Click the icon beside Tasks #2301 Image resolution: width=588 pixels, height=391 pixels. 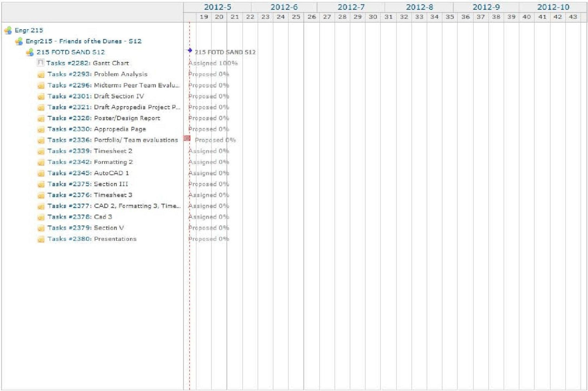41,97
